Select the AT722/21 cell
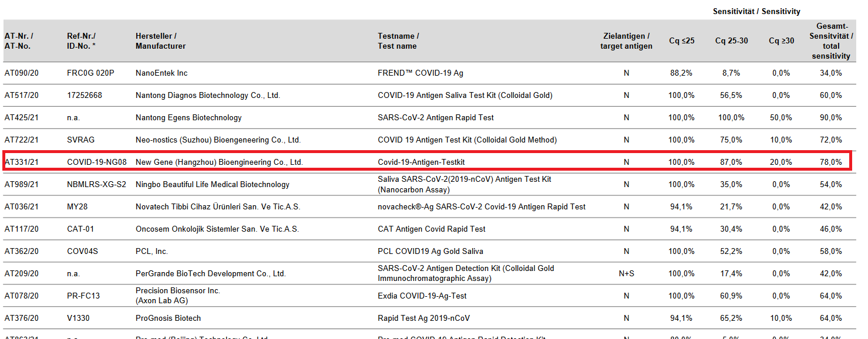The width and height of the screenshot is (868, 339). point(22,140)
